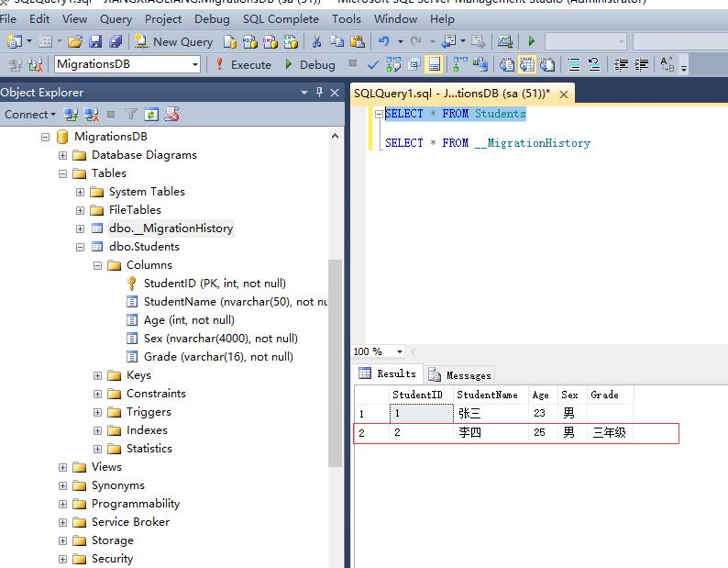Click the Open File folder icon
This screenshot has height=568, width=728.
[75, 41]
